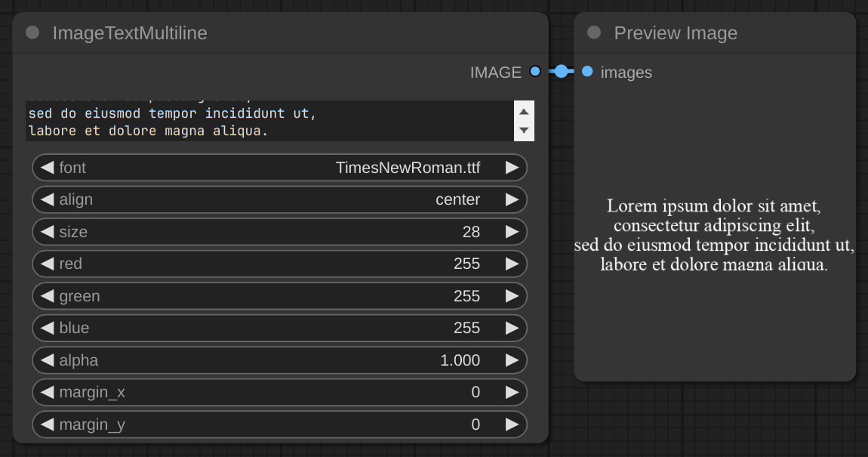
Task: Increase margin_x with the right arrow
Action: coord(512,392)
